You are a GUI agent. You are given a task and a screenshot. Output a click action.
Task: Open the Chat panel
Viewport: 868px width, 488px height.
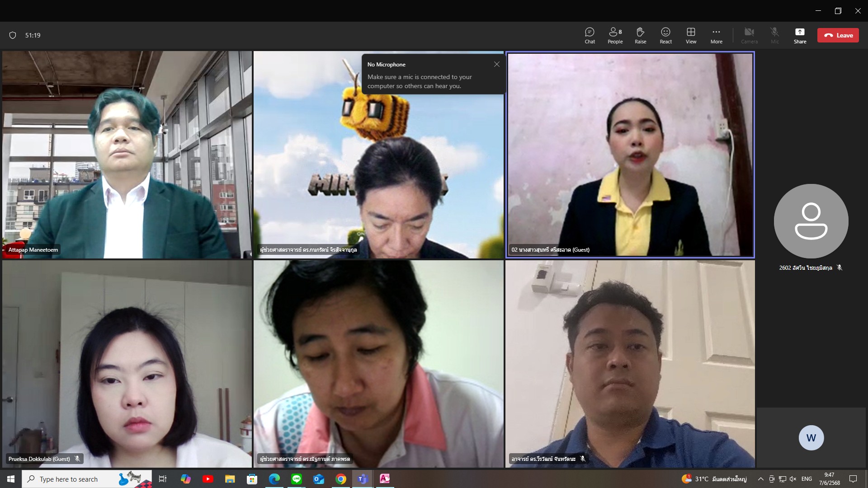coord(590,35)
